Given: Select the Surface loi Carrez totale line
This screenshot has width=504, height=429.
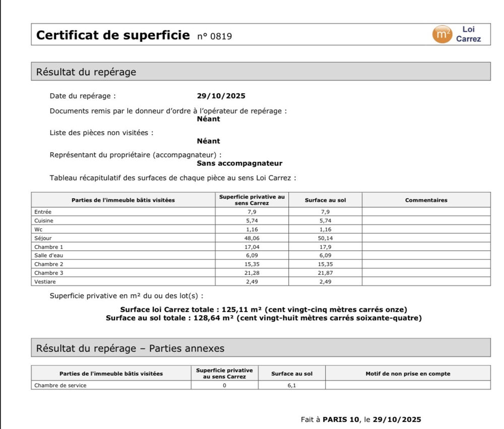Looking at the screenshot, I should tap(264, 310).
